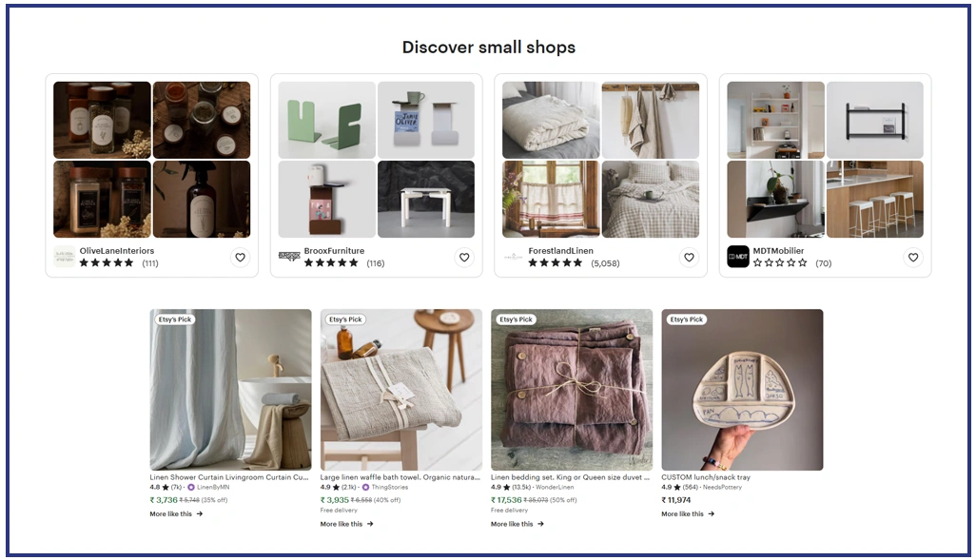Favorite the ForestlandLinen shop heart icon
Image resolution: width=976 pixels, height=560 pixels.
click(x=689, y=257)
